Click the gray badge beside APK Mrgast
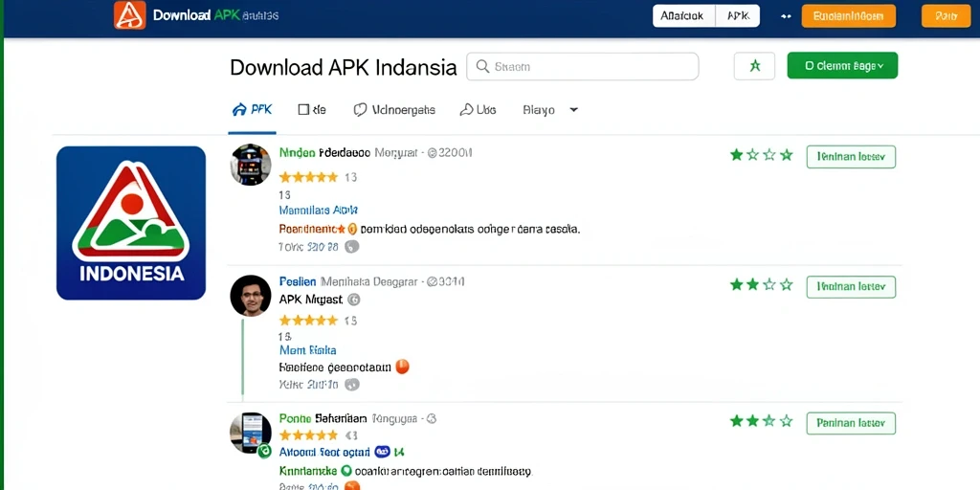Screen dimensions: 980x490 click(353, 300)
